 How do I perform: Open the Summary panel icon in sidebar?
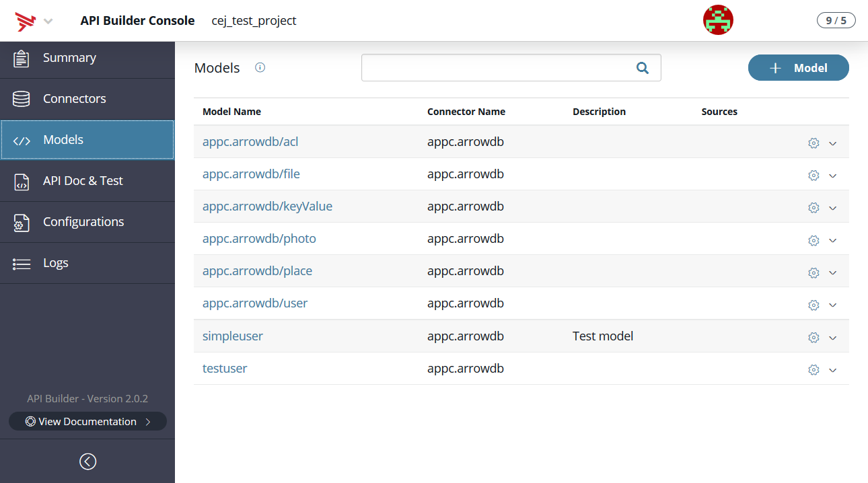pos(21,57)
